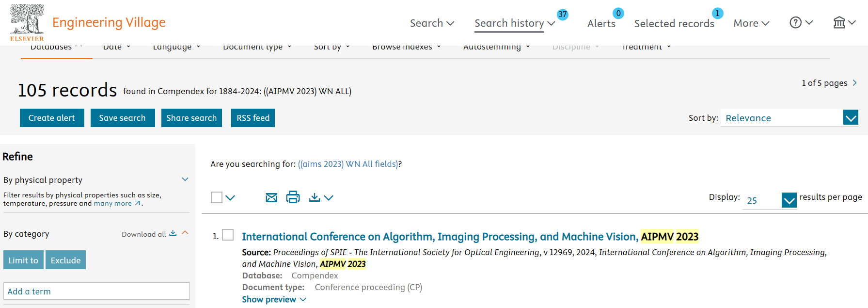Click the many more link
868x308 pixels.
point(113,203)
